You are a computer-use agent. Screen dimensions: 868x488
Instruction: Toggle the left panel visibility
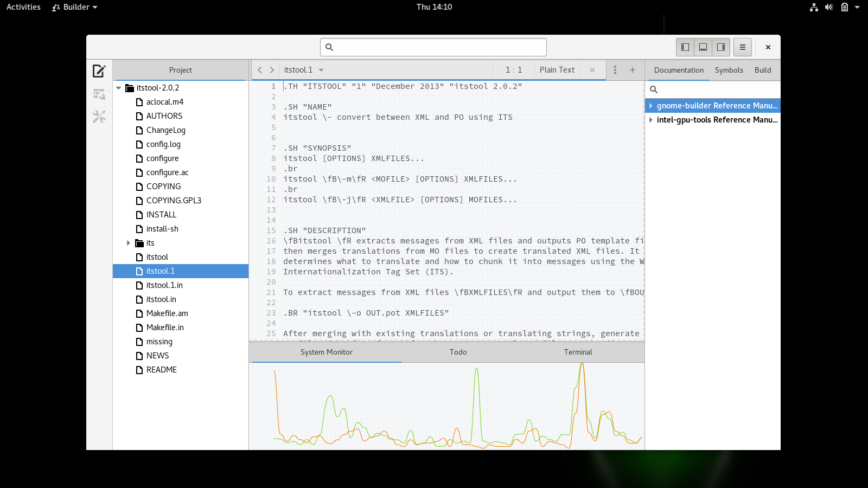(685, 47)
